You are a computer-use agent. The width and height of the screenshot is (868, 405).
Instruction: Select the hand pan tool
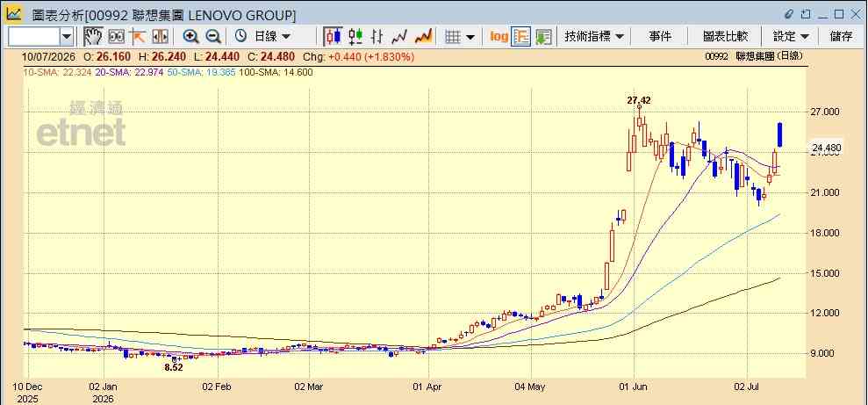[x=94, y=37]
